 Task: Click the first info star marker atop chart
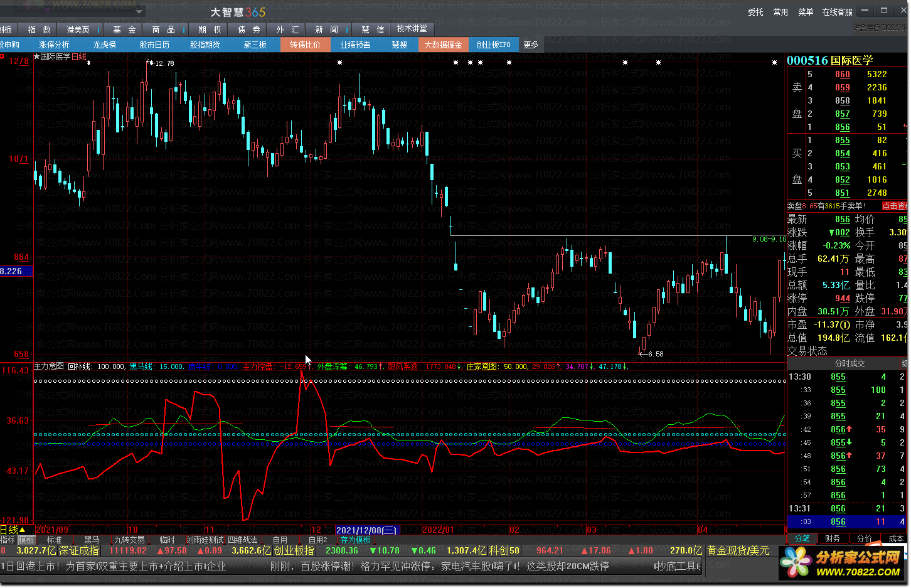click(88, 63)
